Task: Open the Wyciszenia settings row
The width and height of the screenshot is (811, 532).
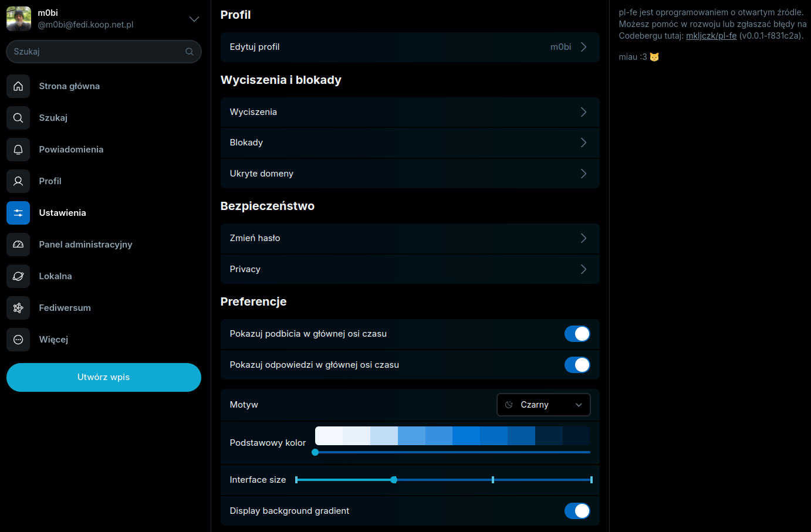Action: [410, 112]
